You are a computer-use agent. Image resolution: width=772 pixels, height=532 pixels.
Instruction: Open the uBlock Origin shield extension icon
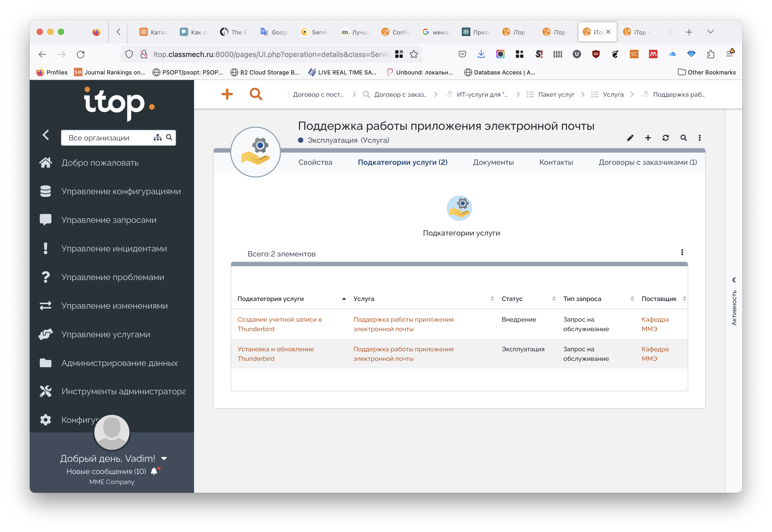point(596,54)
